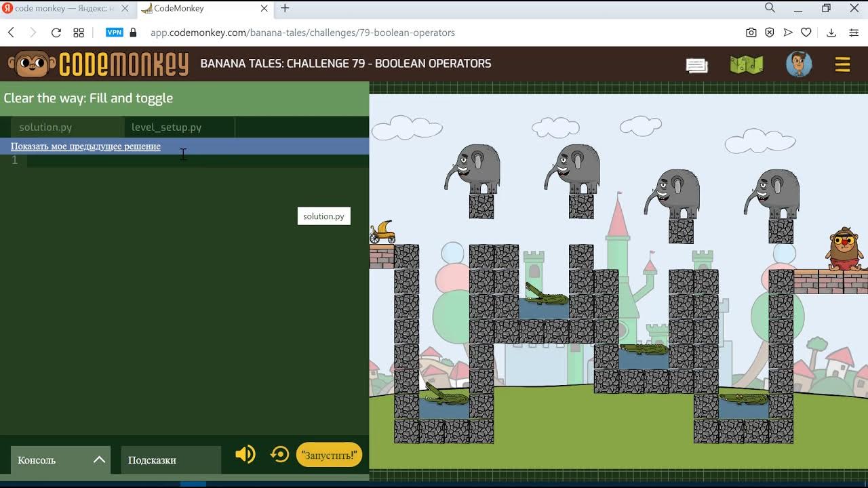Viewport: 868px width, 488px height.
Task: Click into code editor line 1
Action: [x=197, y=161]
